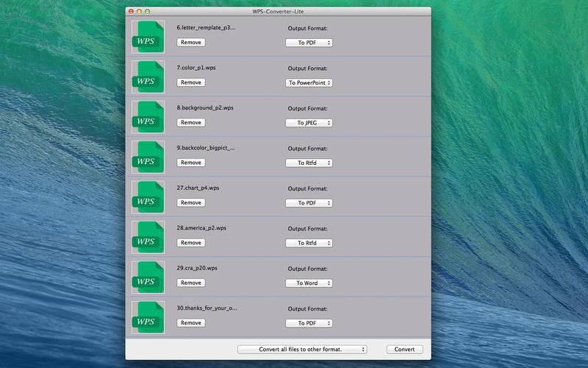Open the To JPEG format dropdown

click(x=309, y=123)
